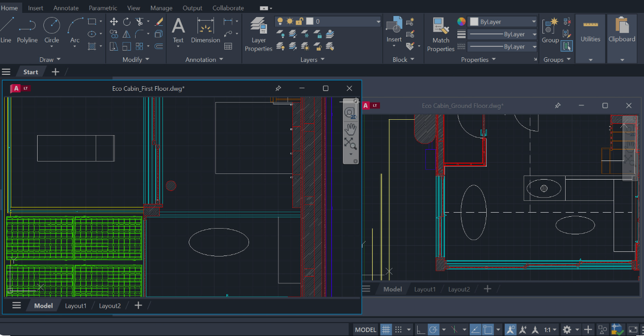Activate the Copy tool in Modify panel
This screenshot has height=336, width=644.
pyautogui.click(x=114, y=34)
